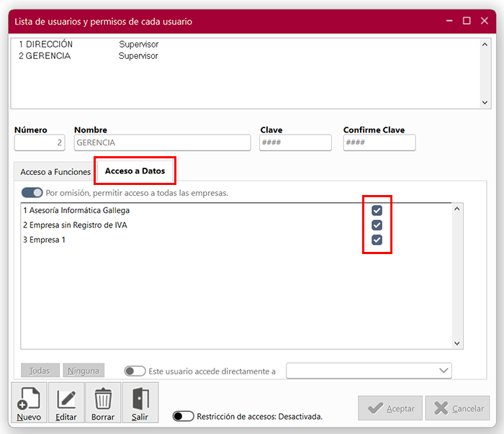The height and width of the screenshot is (434, 504).
Task: Click the Todas button
Action: (40, 371)
